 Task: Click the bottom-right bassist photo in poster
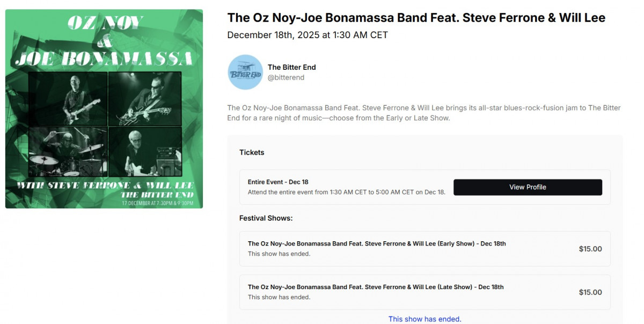click(x=145, y=152)
